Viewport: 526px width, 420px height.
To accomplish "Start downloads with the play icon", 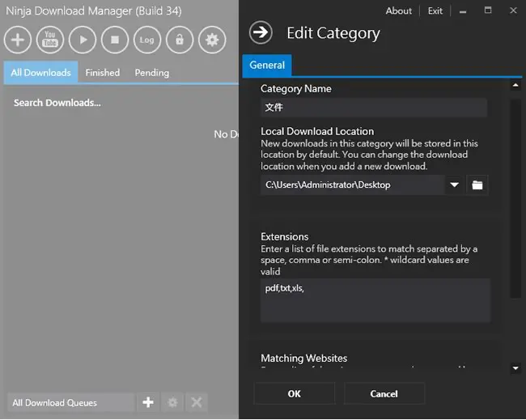I will 83,40.
